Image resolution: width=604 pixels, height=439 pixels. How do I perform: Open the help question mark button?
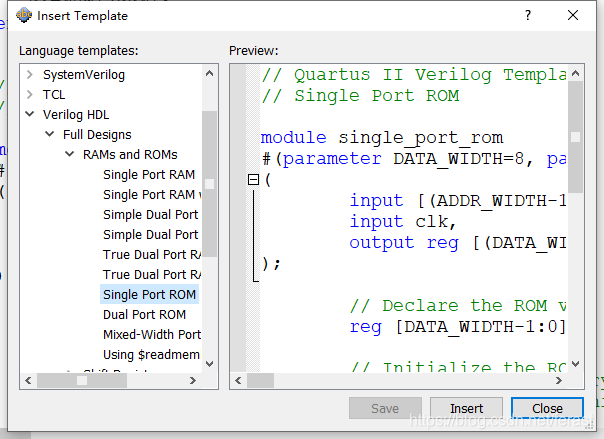click(528, 15)
